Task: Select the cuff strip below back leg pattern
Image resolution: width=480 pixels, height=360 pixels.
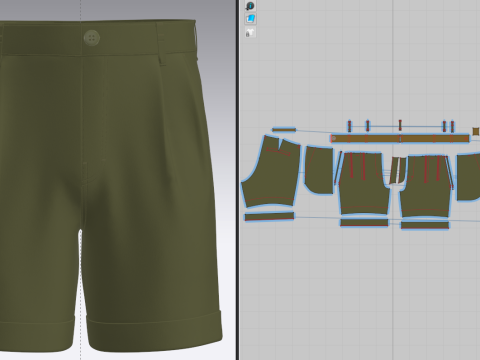Action: click(x=269, y=217)
